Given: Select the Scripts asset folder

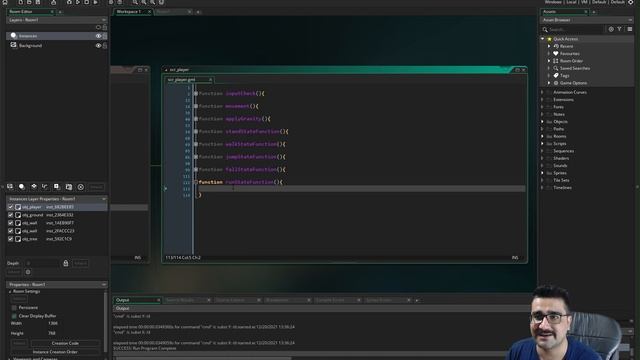Looking at the screenshot, I should pyautogui.click(x=560, y=144).
